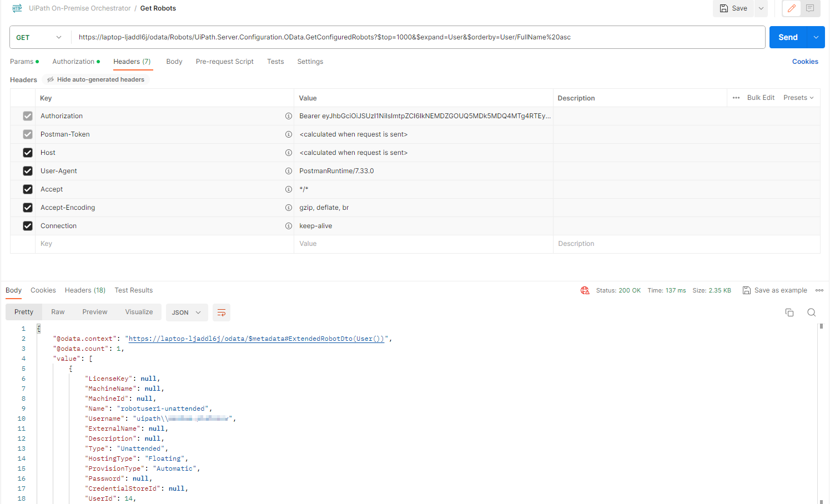Image resolution: width=830 pixels, height=504 pixels.
Task: Click the red network globe icon
Action: (x=585, y=290)
